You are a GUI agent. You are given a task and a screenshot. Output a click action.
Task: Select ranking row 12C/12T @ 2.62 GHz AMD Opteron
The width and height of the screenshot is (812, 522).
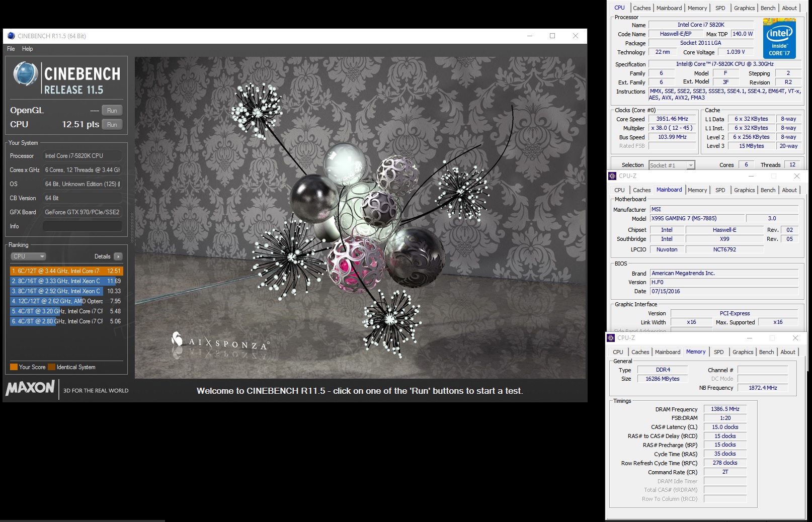[66, 301]
